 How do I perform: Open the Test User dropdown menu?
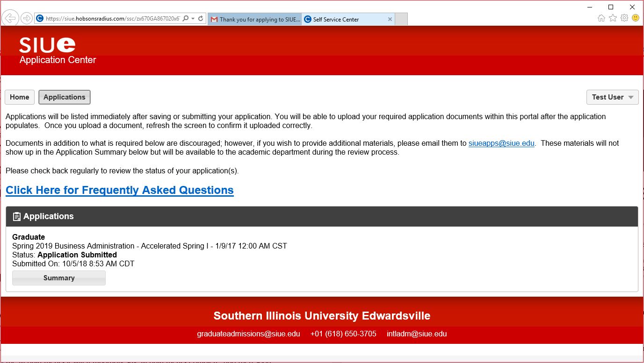[x=612, y=97]
